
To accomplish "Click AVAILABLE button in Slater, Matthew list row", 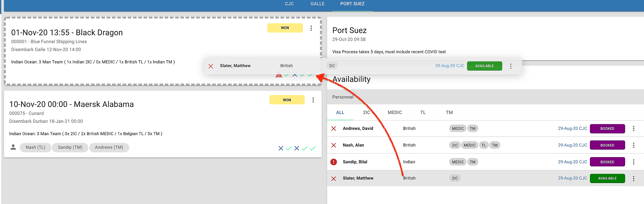I will (607, 178).
